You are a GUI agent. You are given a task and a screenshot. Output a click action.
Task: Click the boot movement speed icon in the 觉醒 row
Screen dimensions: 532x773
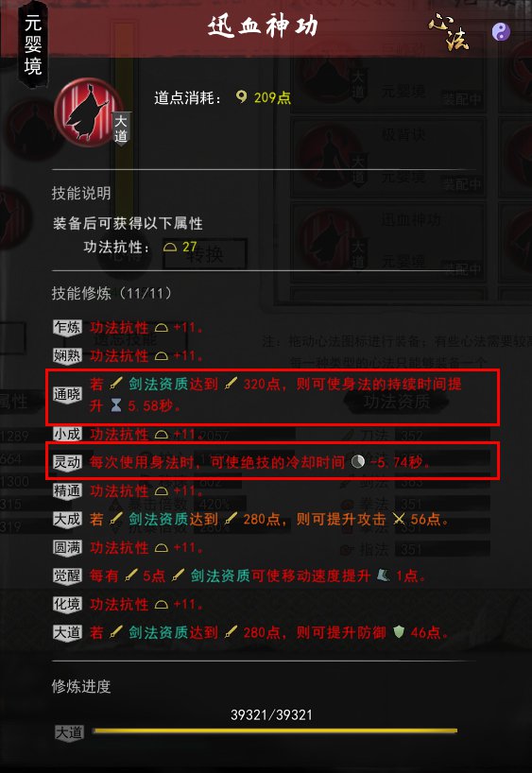tap(383, 575)
